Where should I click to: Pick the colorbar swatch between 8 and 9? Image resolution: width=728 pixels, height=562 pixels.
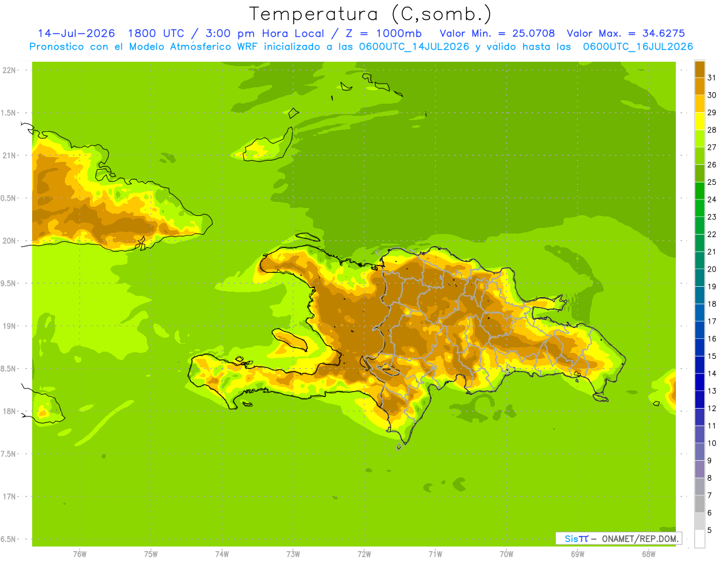tap(699, 469)
